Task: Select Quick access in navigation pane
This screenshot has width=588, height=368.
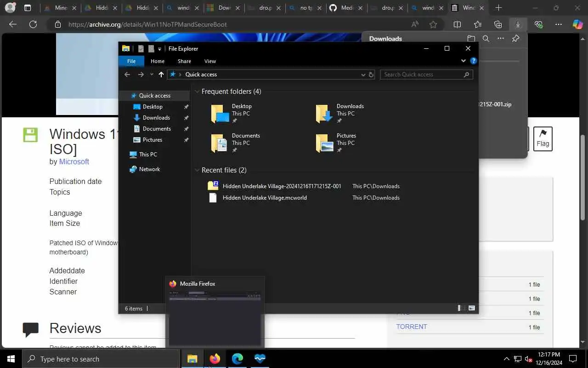Action: (154, 96)
